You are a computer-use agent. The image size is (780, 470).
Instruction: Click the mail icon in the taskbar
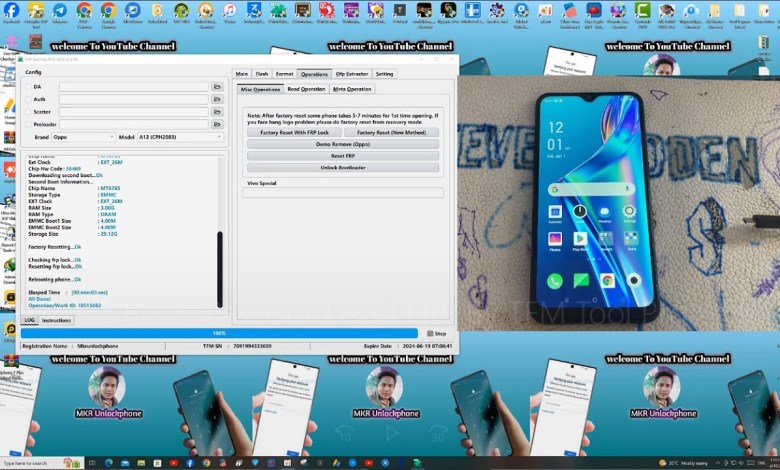click(125, 463)
